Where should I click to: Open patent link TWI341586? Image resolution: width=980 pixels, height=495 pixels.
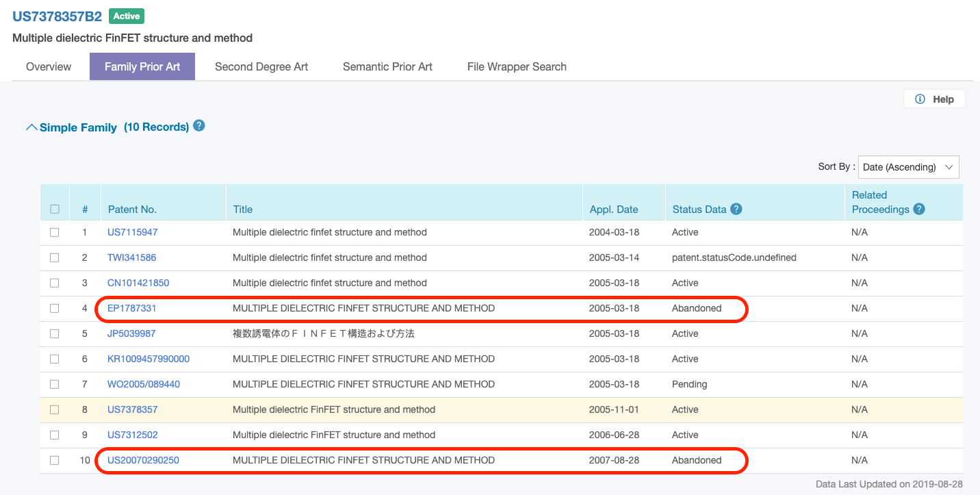click(x=131, y=257)
